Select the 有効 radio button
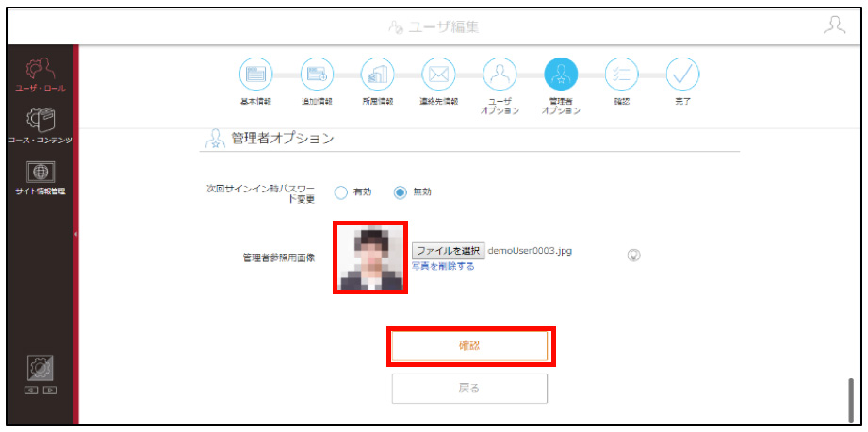 pyautogui.click(x=341, y=192)
